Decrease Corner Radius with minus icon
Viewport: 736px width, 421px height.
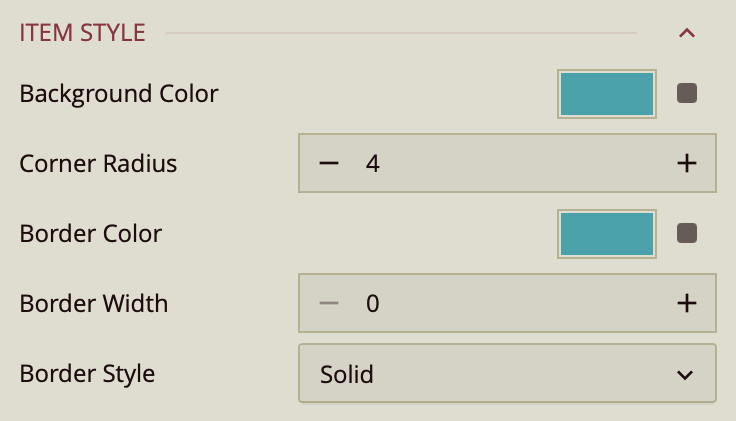coord(329,163)
